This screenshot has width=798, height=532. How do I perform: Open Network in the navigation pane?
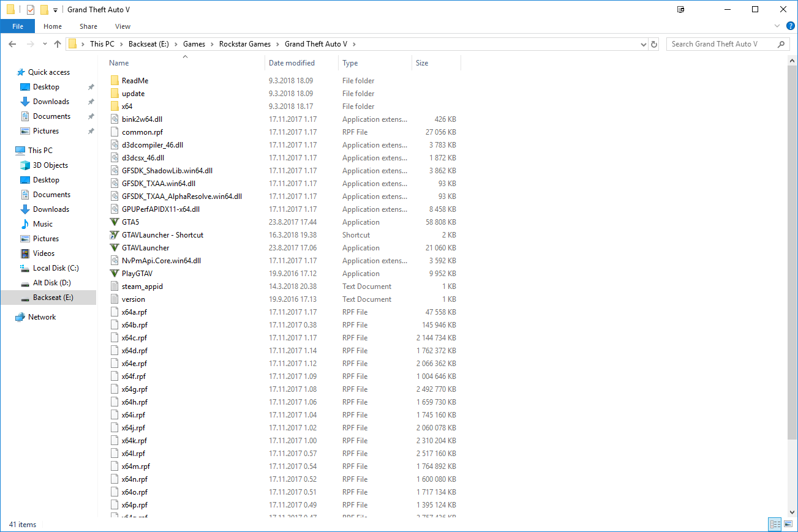pos(42,317)
